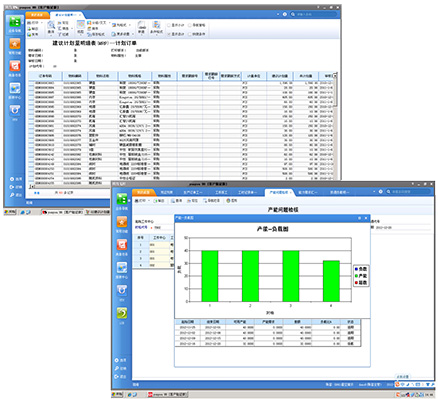
Task: Toggle the upper-right checkbox in ribbon options group
Action: (x=190, y=25)
